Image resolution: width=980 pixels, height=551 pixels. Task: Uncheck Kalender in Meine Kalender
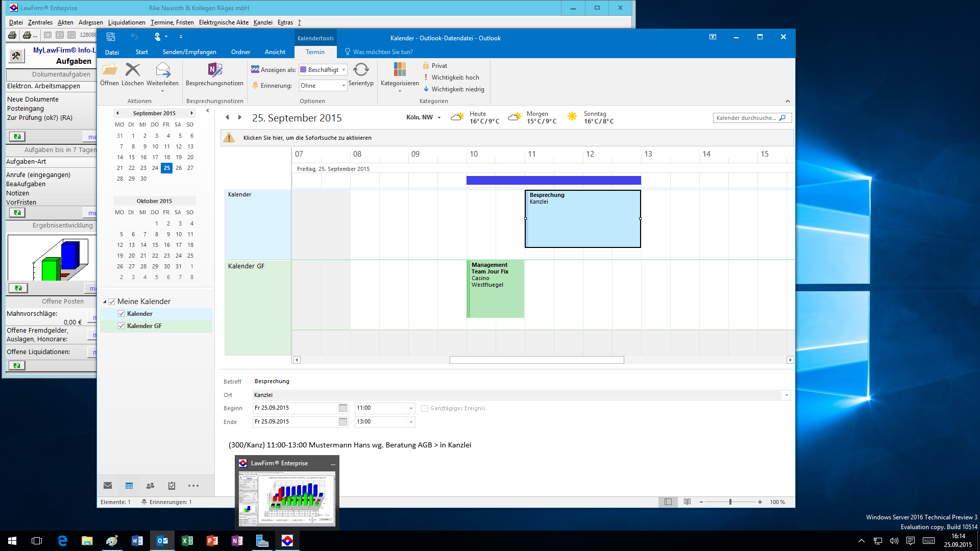click(121, 314)
